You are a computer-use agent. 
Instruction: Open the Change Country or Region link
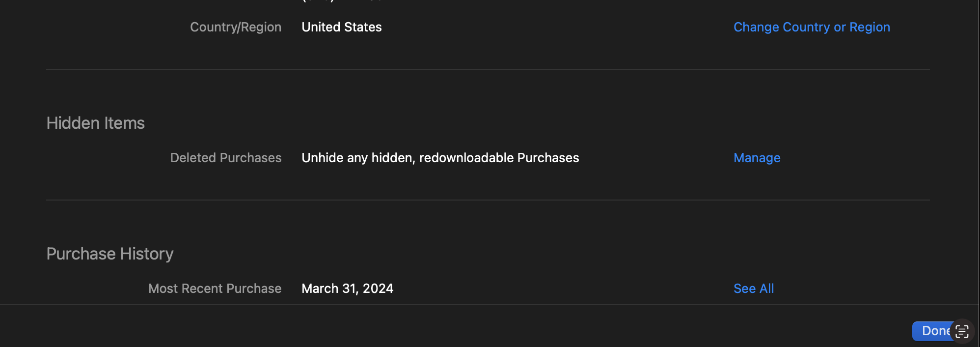(x=812, y=27)
